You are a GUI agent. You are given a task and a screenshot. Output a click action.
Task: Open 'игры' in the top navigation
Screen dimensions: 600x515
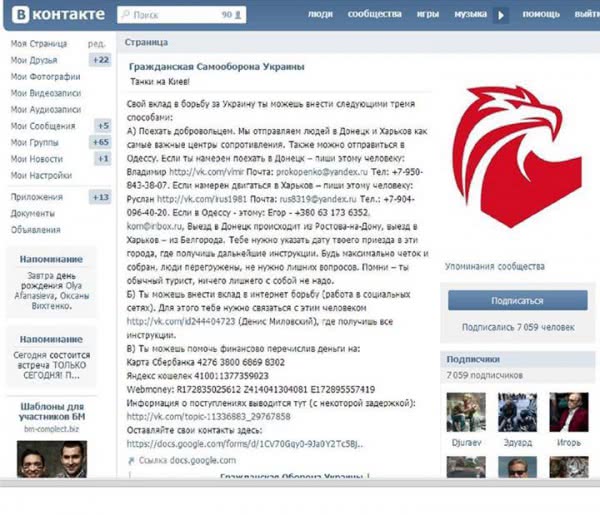pyautogui.click(x=428, y=15)
